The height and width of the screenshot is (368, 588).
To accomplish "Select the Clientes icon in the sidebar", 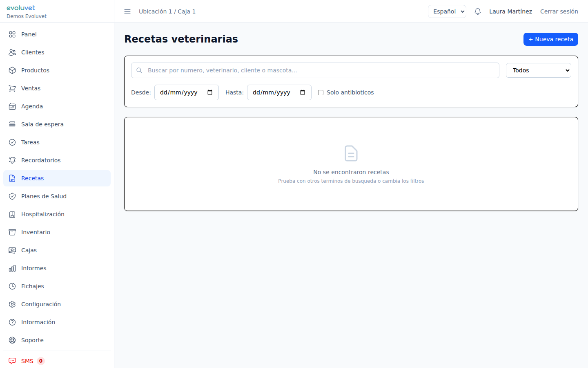I will pyautogui.click(x=11, y=52).
